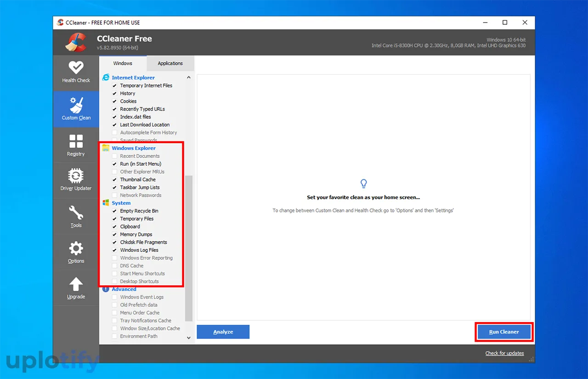This screenshot has height=379, width=588.
Task: Click the 'Set your favorite clean' message
Action: (x=363, y=197)
